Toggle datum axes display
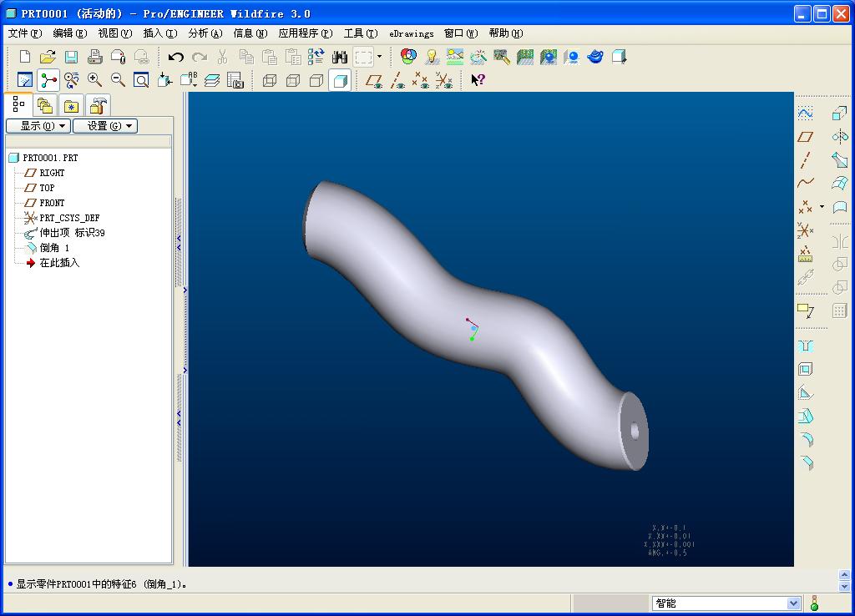855x616 pixels. pos(397,81)
